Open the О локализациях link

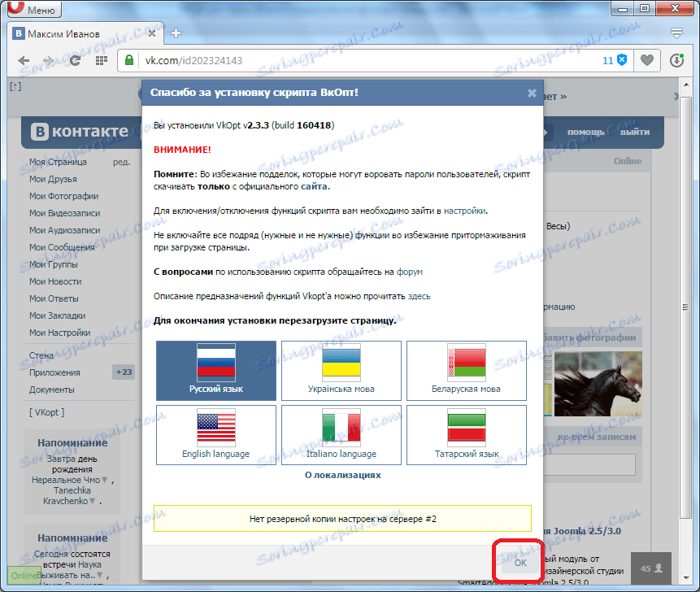pos(342,475)
